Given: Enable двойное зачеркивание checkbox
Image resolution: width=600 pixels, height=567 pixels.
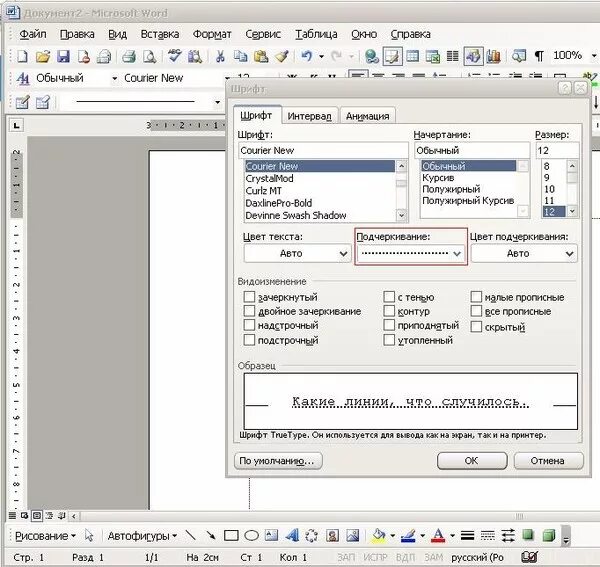Looking at the screenshot, I should (x=249, y=311).
